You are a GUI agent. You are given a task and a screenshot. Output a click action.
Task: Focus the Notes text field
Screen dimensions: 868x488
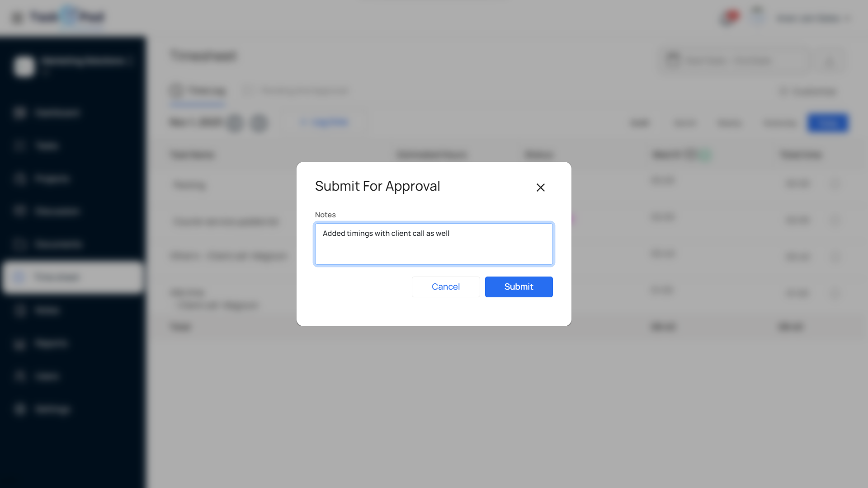434,244
